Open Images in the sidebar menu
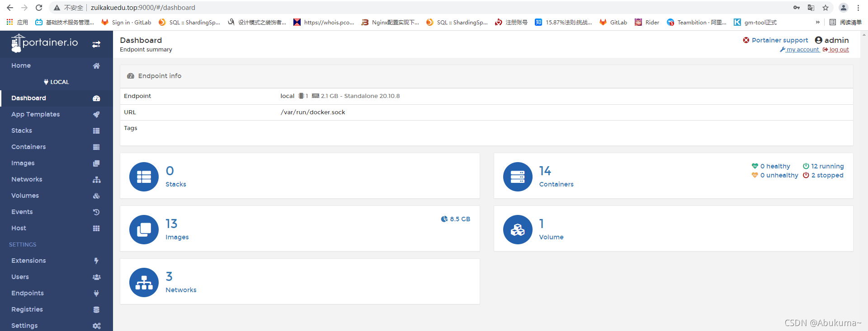Screen dimensions: 868x331 click(57, 163)
